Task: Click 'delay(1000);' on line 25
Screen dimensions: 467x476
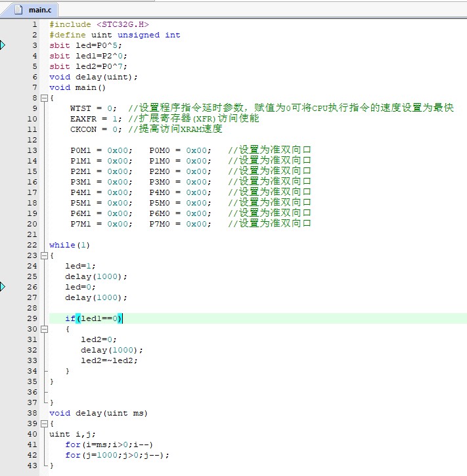Action: point(96,276)
